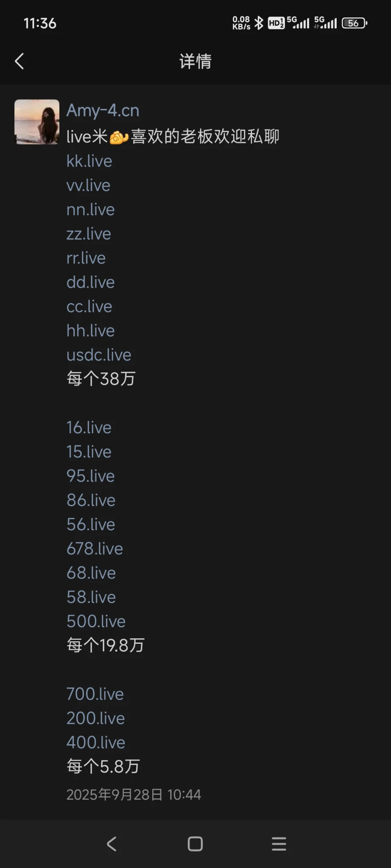Screen dimensions: 391x868
Task: Tap the Android back navigation button
Action: tap(112, 844)
